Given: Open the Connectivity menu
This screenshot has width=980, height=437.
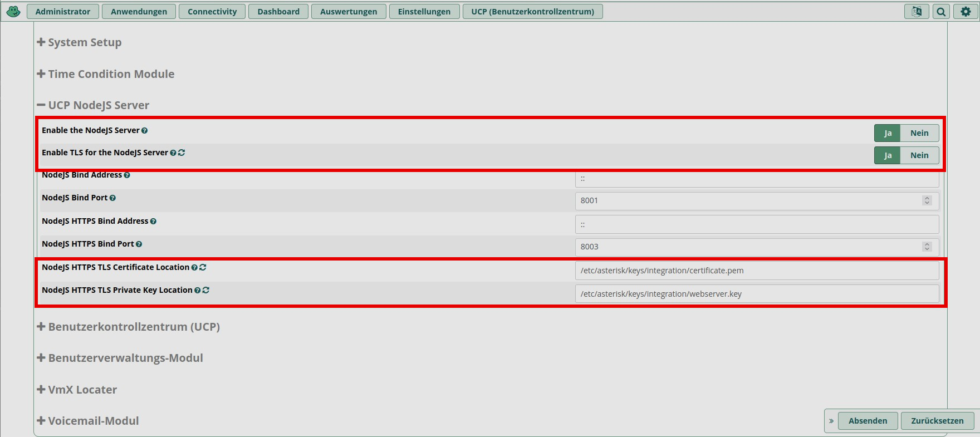Looking at the screenshot, I should click(x=212, y=12).
